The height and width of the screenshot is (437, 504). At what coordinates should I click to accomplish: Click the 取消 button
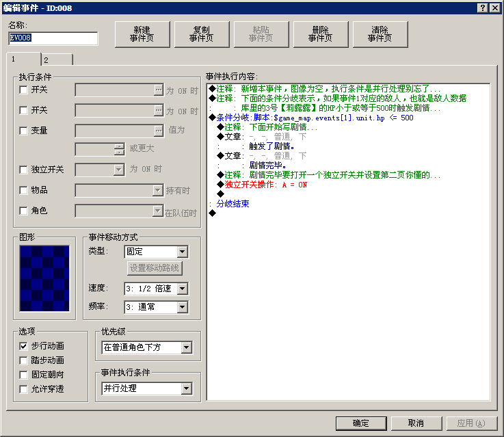pos(416,423)
